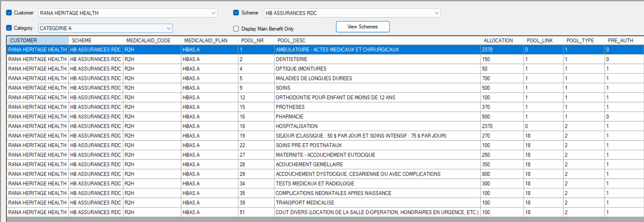The image size is (644, 222).
Task: Click the POOL_NR column header
Action: pyautogui.click(x=256, y=40)
